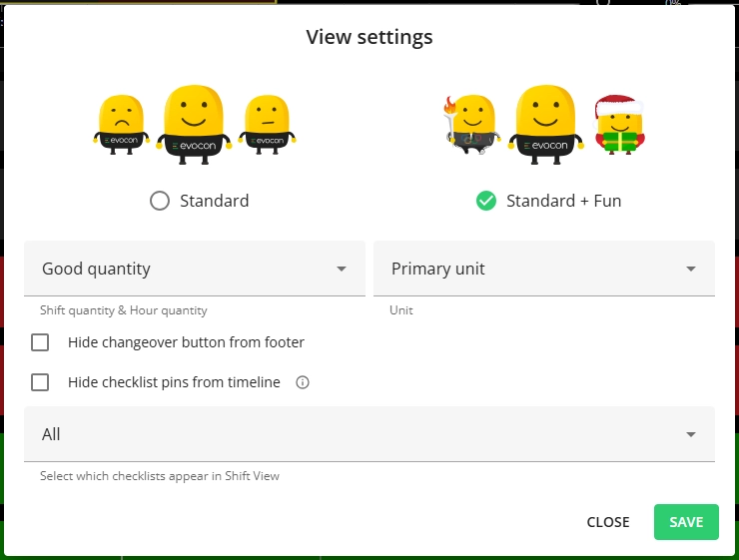Enable Hide checklist pins from timeline
This screenshot has width=739, height=560.
point(40,382)
